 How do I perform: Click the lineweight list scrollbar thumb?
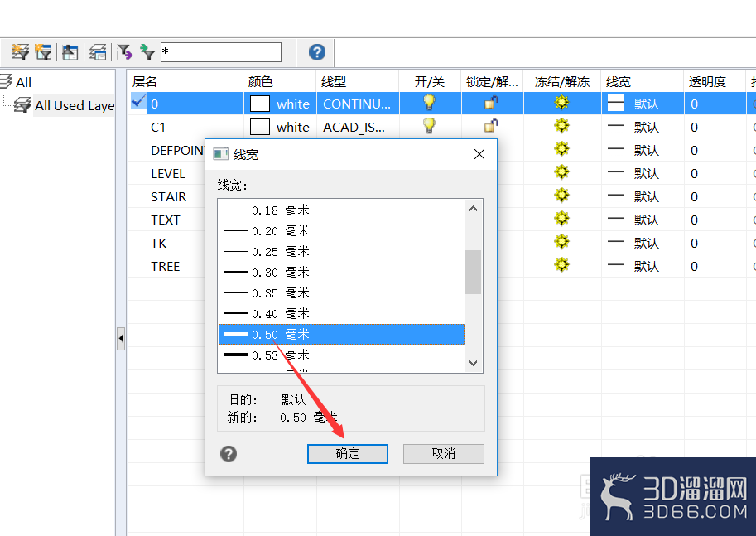[x=473, y=272]
